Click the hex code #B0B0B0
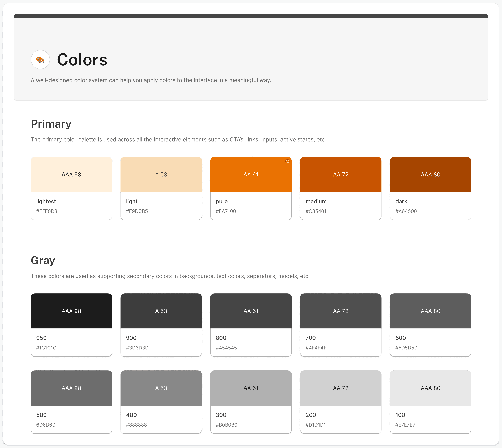The width and height of the screenshot is (502, 448). point(227,425)
